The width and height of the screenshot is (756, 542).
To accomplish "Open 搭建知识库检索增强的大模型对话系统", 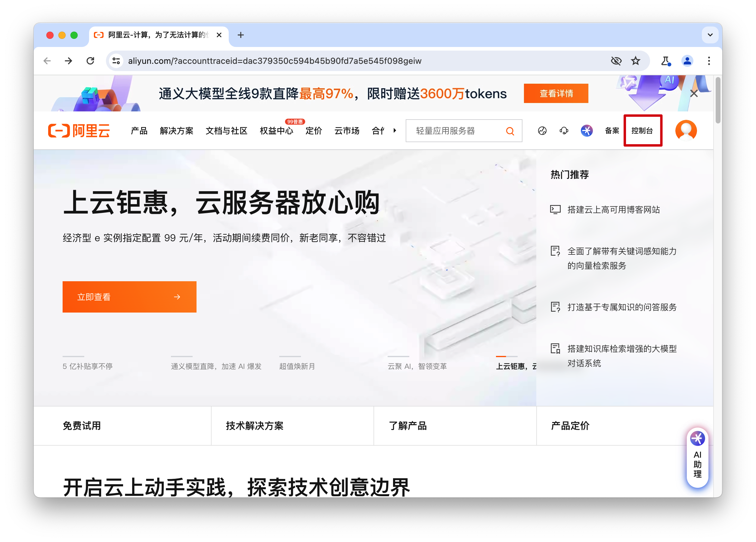I will [622, 356].
